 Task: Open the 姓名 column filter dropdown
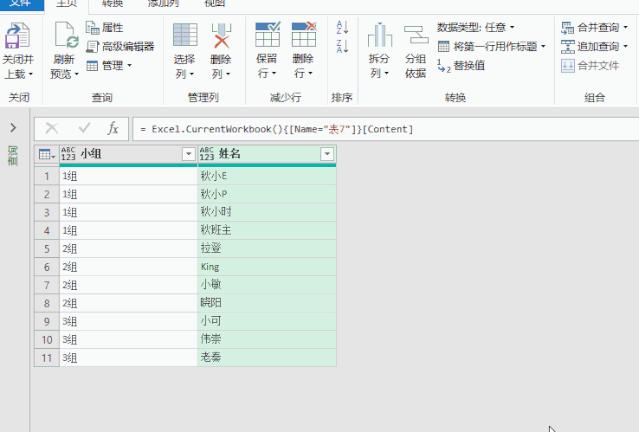327,154
